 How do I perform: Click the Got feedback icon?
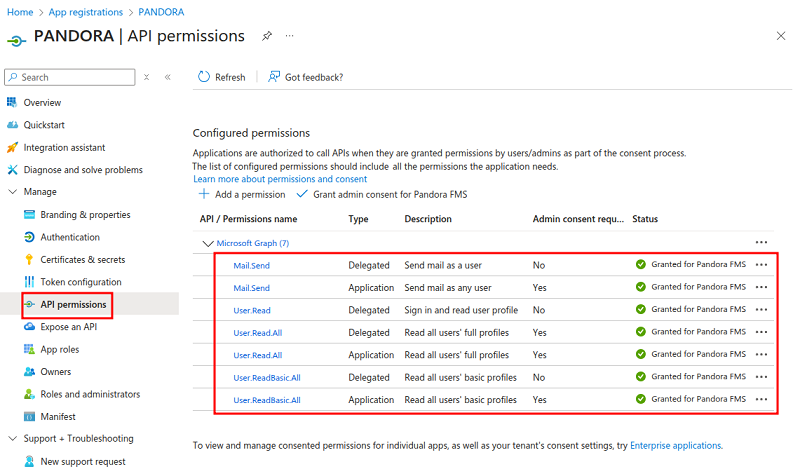tap(274, 77)
